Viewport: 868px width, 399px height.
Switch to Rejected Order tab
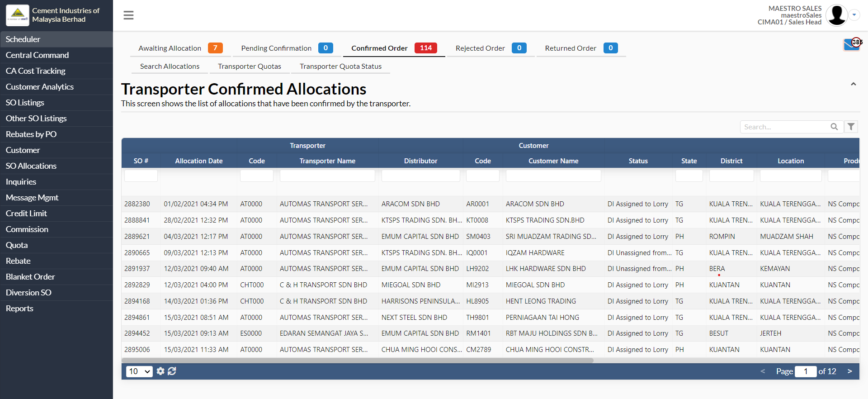coord(491,48)
